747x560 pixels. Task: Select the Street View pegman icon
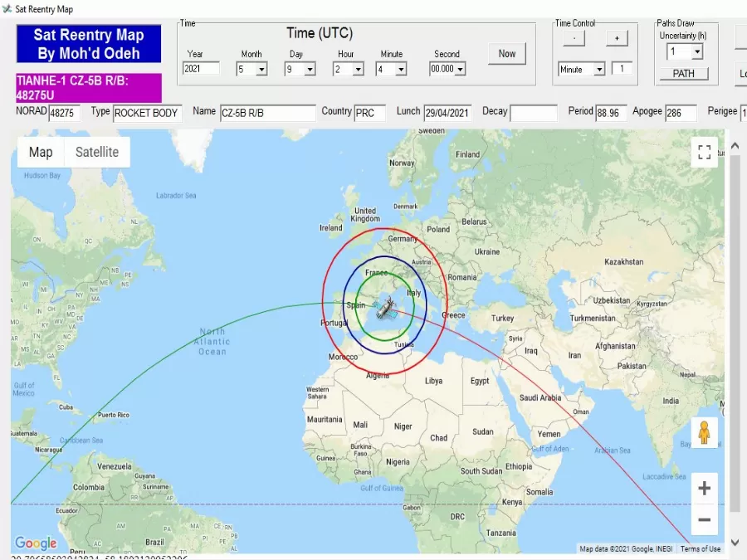pos(704,432)
